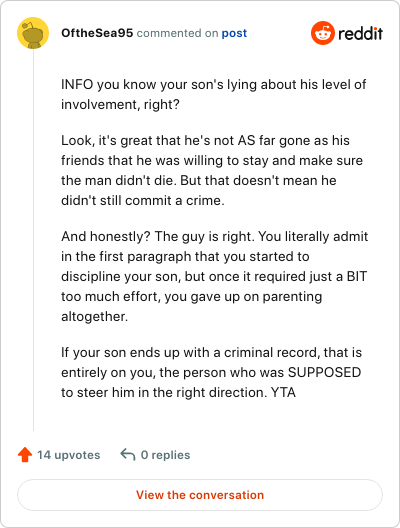Click the paragraph starting "Look, it's great"
The image size is (400, 528).
click(212, 170)
